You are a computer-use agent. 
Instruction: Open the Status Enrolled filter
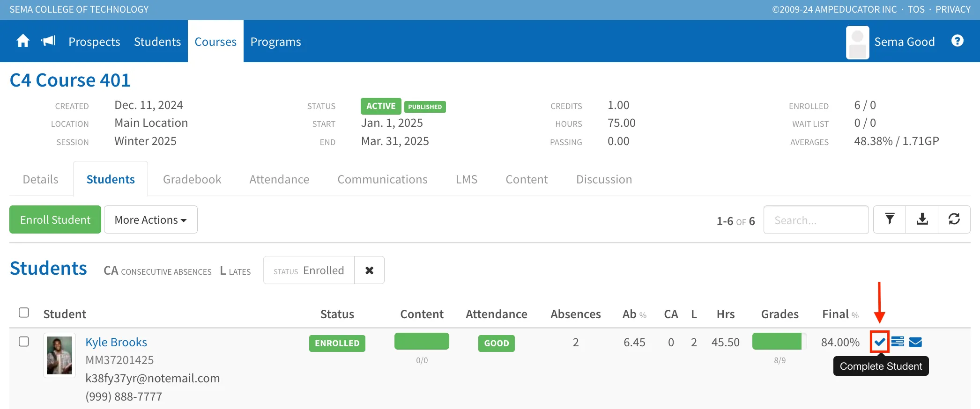click(x=309, y=270)
